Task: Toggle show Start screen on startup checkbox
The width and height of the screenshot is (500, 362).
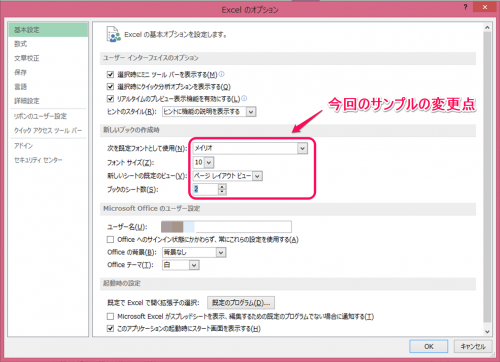Action: (110, 329)
